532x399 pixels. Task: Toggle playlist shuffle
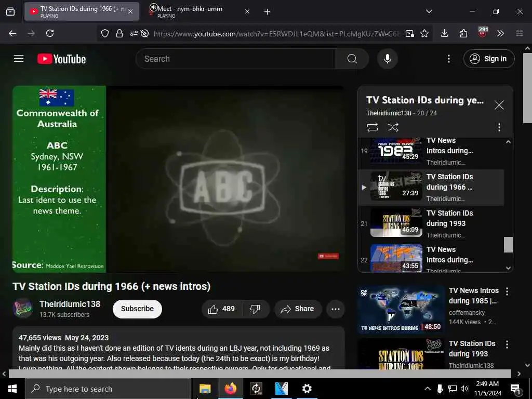coord(393,127)
